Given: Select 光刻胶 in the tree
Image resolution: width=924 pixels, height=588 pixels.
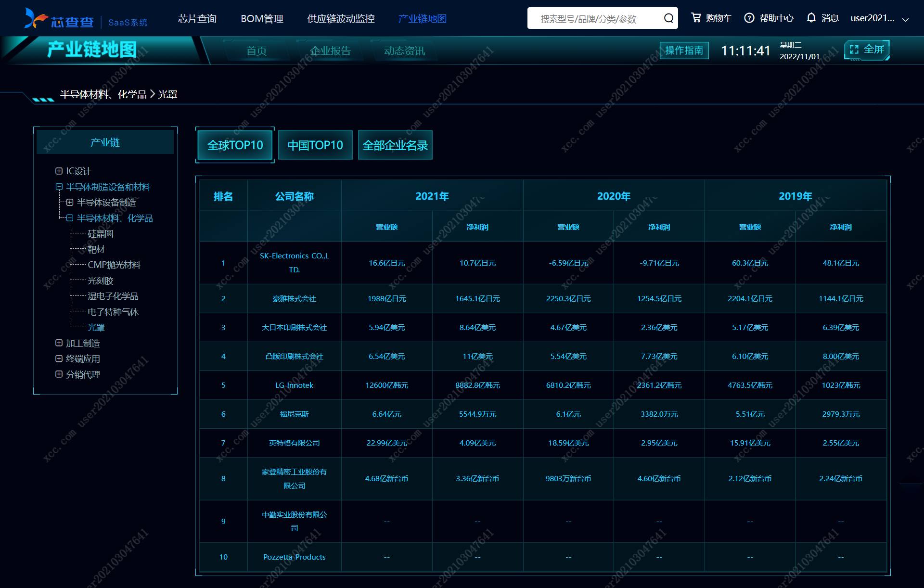Looking at the screenshot, I should point(101,281).
